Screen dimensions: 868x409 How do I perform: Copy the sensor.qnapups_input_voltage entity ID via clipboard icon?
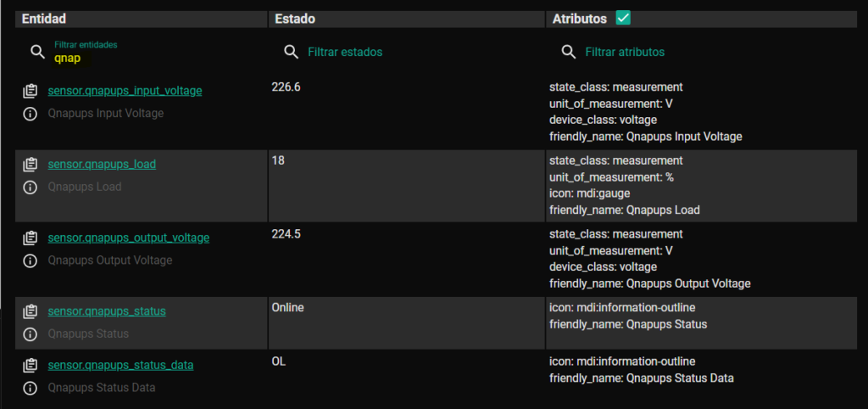[30, 91]
